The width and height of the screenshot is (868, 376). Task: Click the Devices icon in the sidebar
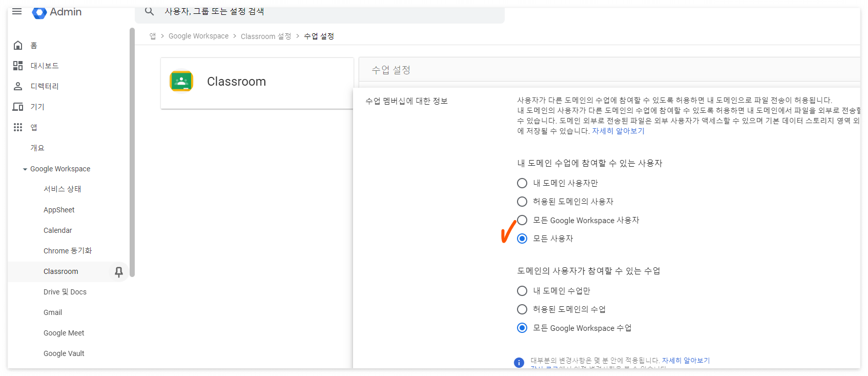[x=18, y=107]
